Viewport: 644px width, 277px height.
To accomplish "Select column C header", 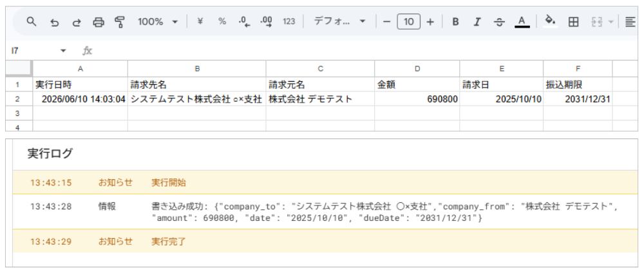I will [320, 69].
